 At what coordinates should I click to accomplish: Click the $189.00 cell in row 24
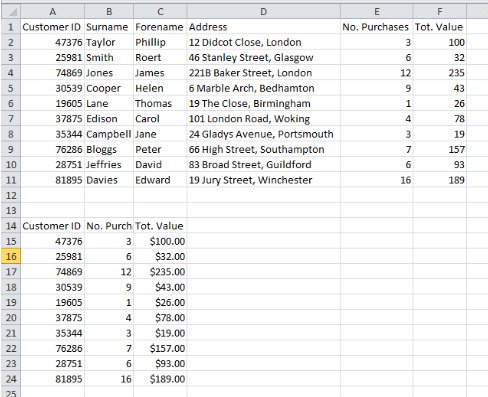(x=160, y=379)
